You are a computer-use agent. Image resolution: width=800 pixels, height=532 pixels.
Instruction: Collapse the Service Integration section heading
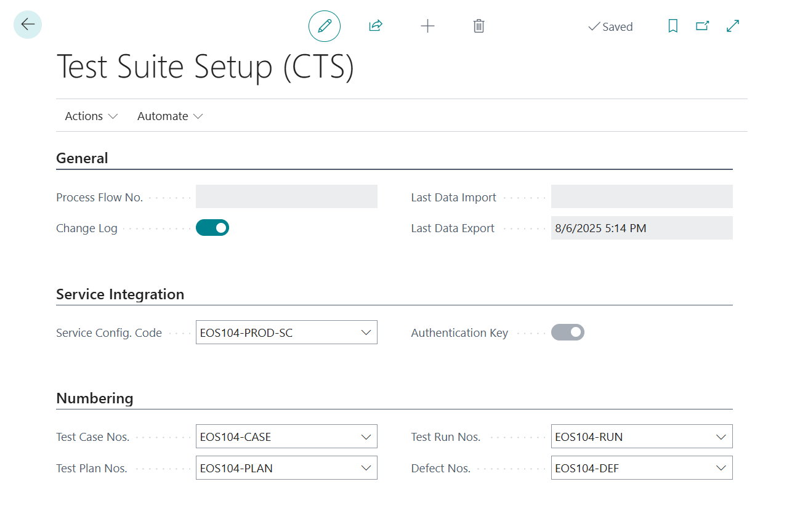tap(120, 294)
